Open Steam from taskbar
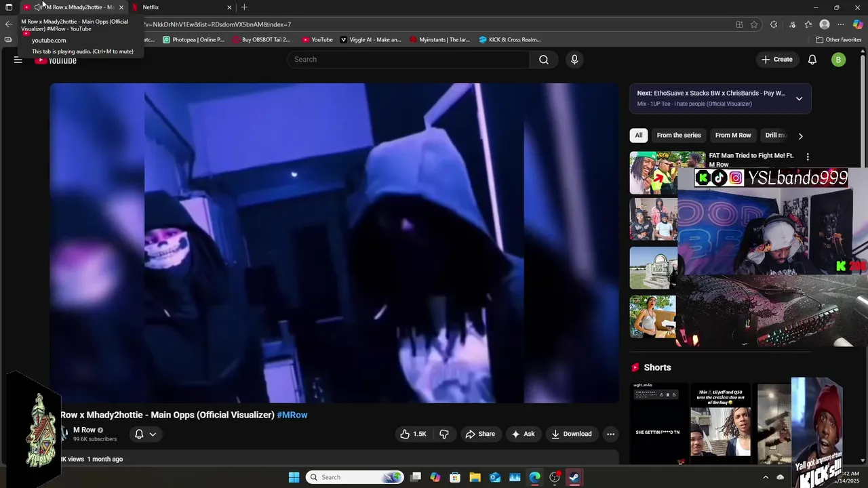 point(574,477)
